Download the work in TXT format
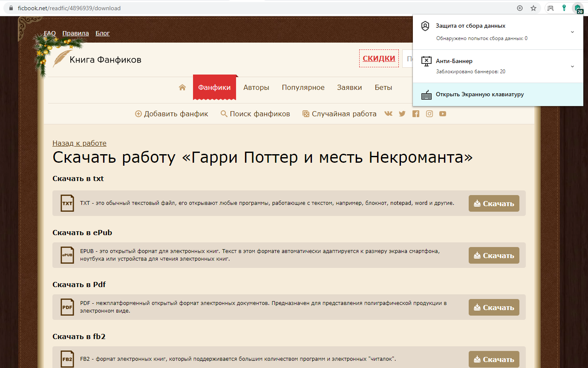The height and width of the screenshot is (368, 588). 494,204
